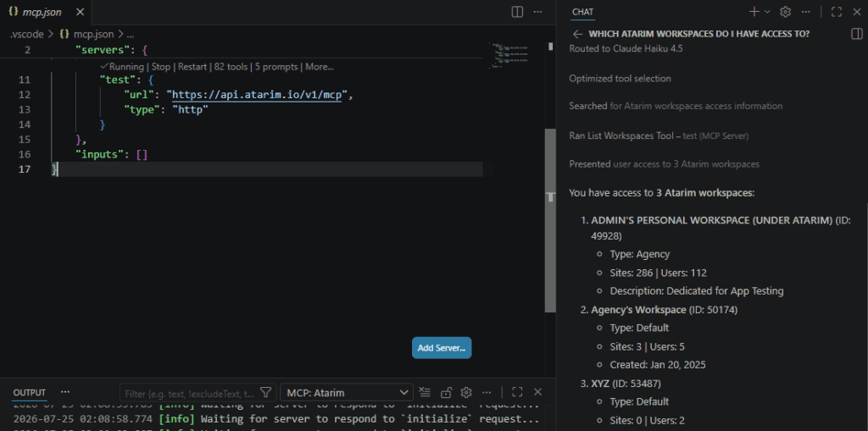
Task: Open the api.atarim.io URL link
Action: [258, 95]
